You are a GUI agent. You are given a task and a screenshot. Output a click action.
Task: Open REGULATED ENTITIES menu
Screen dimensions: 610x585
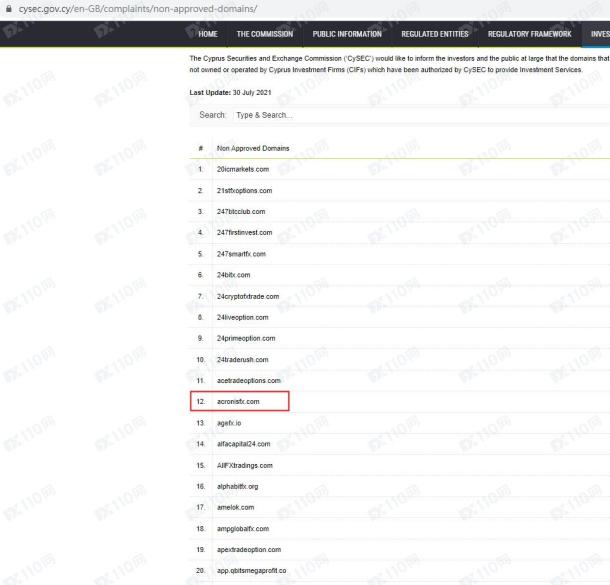[435, 34]
